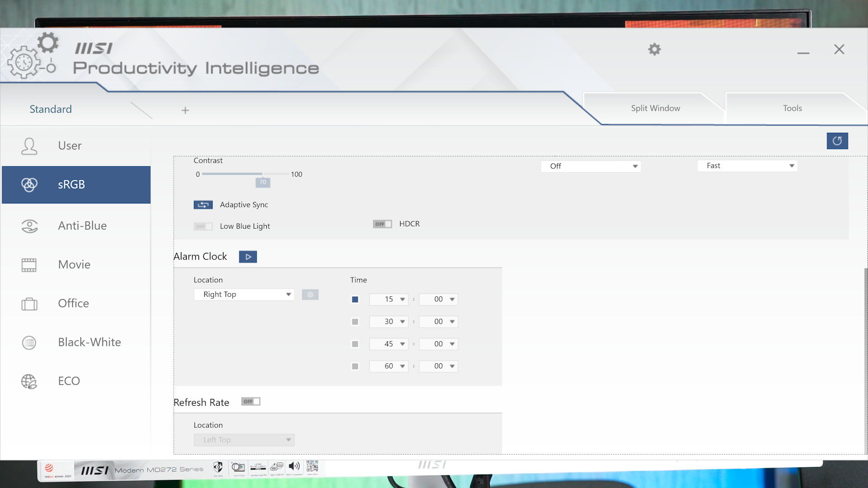
Task: Click the Contrast slider handle at 70
Action: pyautogui.click(x=263, y=182)
